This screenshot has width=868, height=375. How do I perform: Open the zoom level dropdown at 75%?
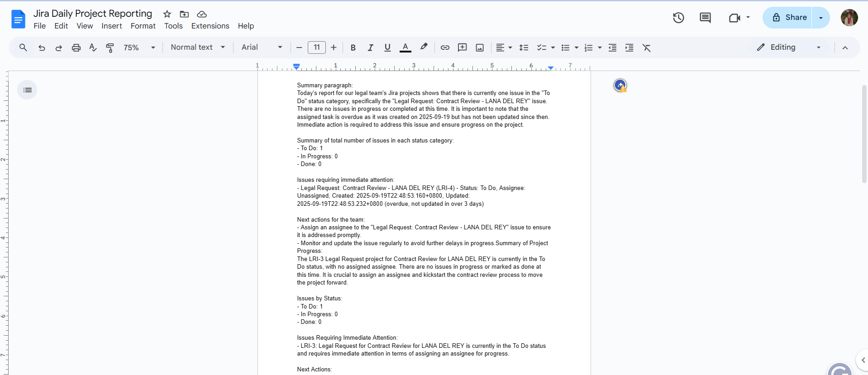coord(139,47)
